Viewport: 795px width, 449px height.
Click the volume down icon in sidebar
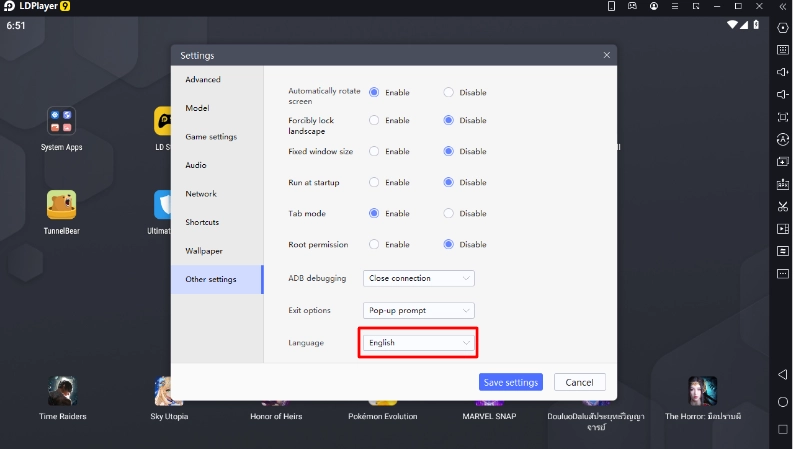click(783, 94)
